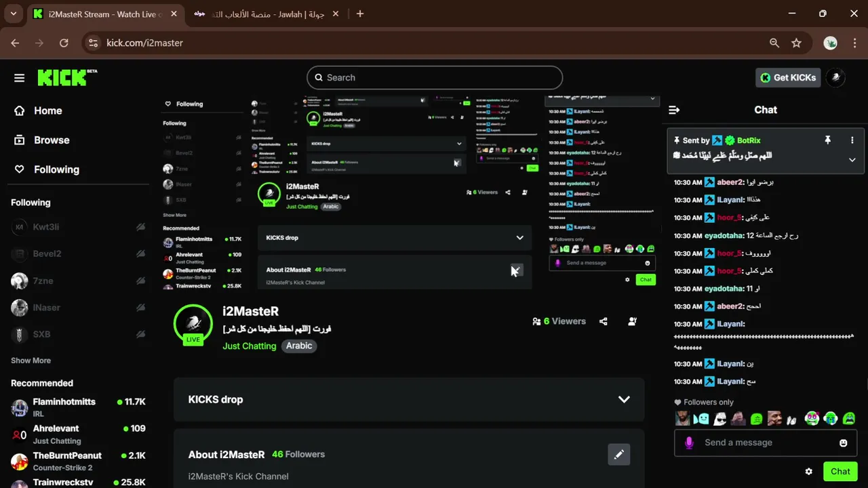Open the profile avatar next to Get KICKs
The width and height of the screenshot is (868, 488).
pos(836,77)
